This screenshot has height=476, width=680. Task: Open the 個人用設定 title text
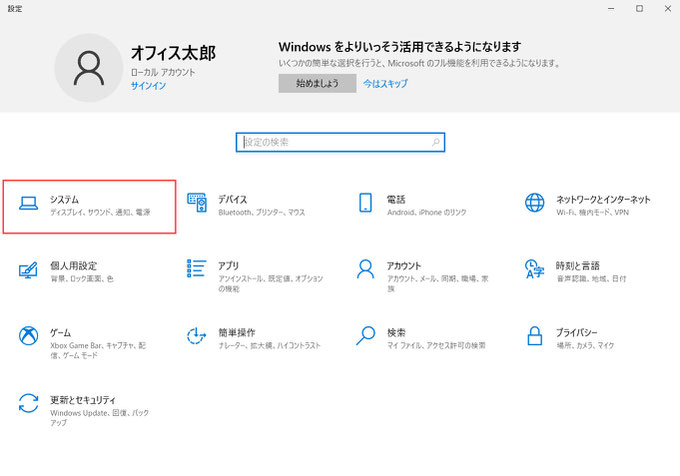point(73,266)
